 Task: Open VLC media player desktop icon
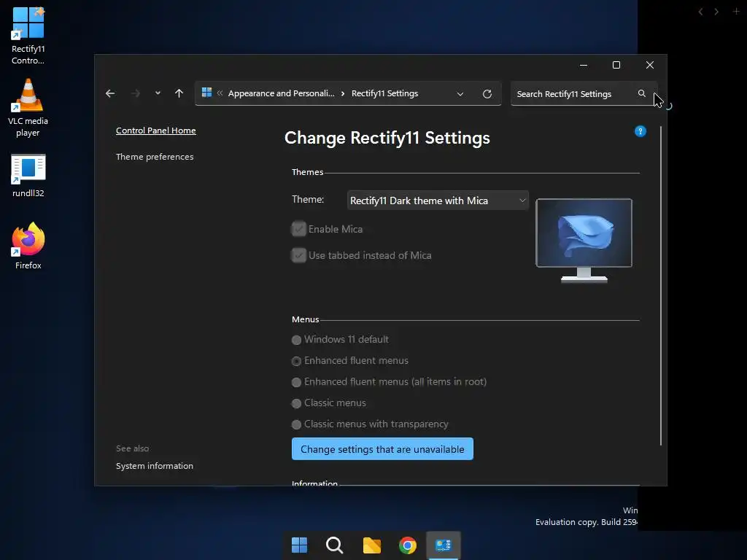click(28, 108)
